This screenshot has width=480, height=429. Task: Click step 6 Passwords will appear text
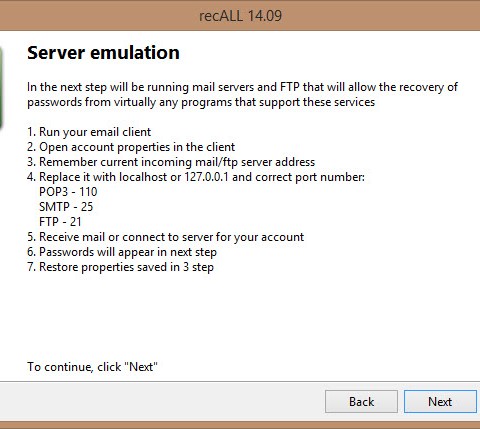coord(122,252)
